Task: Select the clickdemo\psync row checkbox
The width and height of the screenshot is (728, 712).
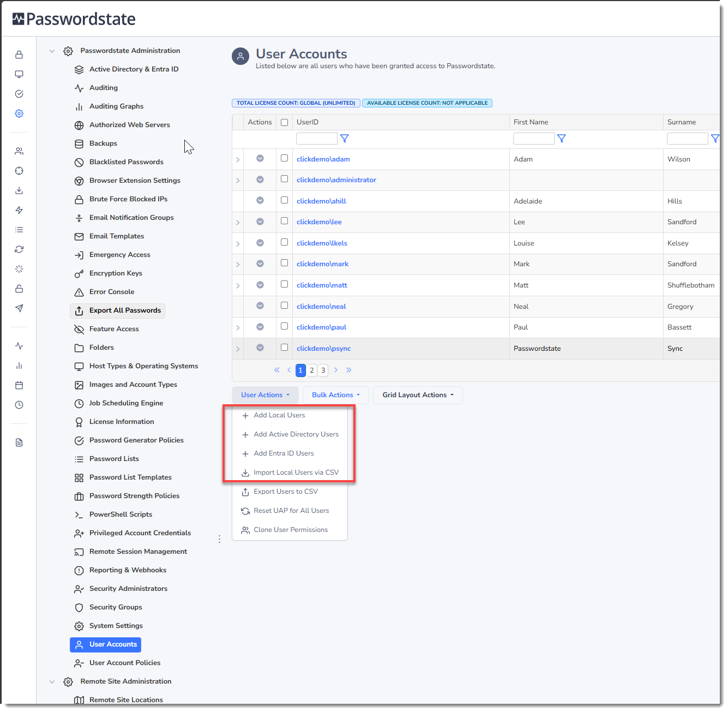Action: pos(284,348)
